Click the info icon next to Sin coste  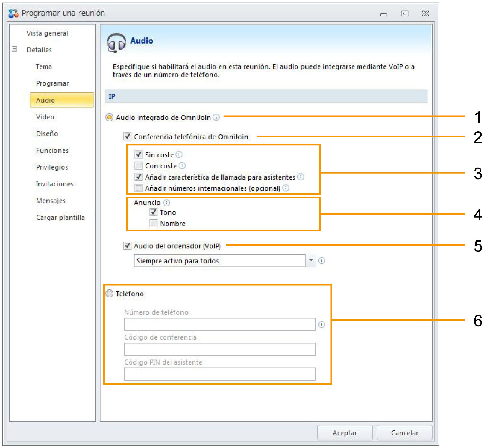[179, 154]
